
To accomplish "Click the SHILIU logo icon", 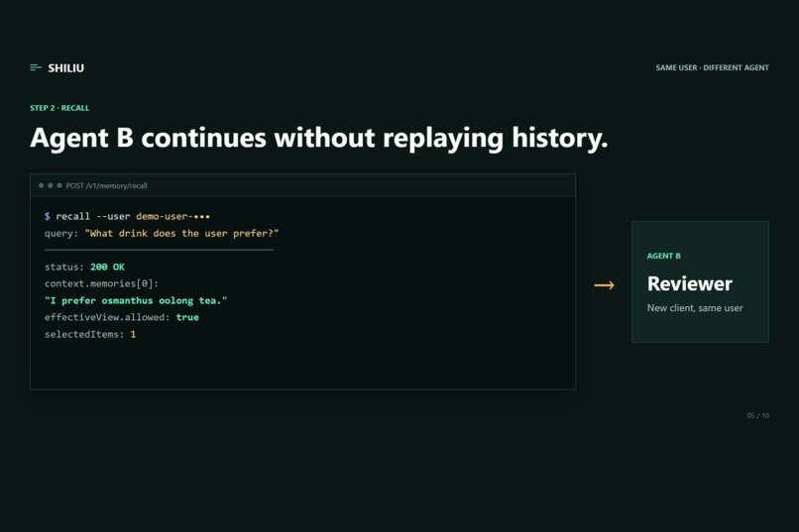I will point(36,67).
